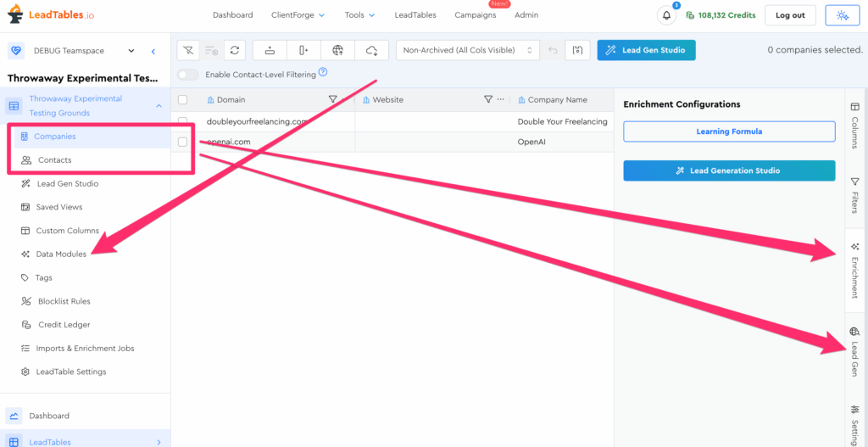Click the clear filters icon in toolbar
868x447 pixels.
(188, 50)
